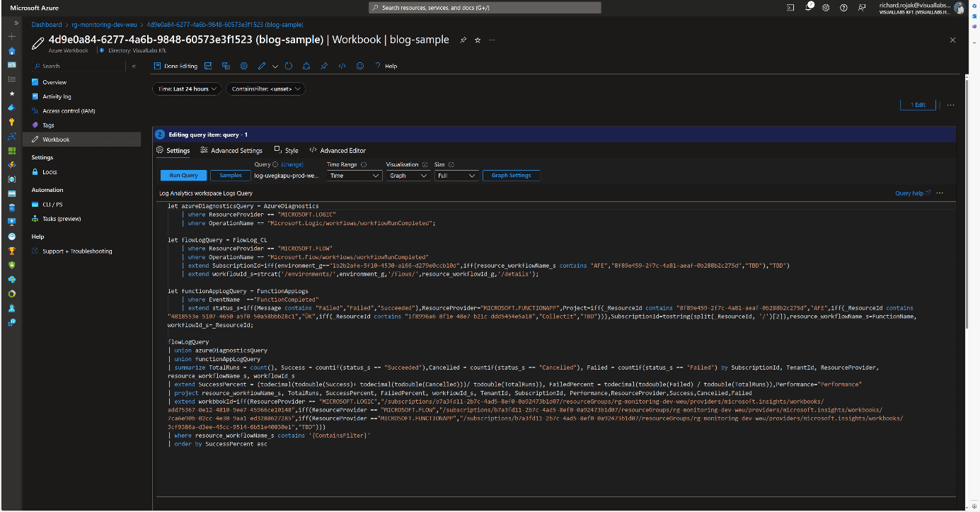Click the top bar feedback icon
The width and height of the screenshot is (980, 512).
(x=861, y=7)
